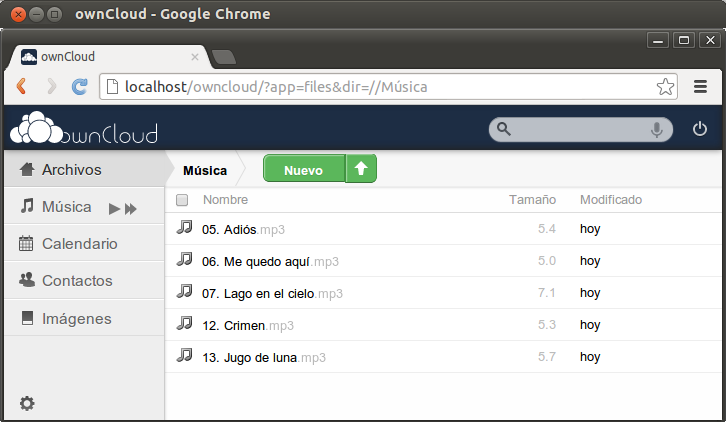Open file 13. Jugo de luna.mp3
The height and width of the screenshot is (422, 726).
tap(264, 357)
